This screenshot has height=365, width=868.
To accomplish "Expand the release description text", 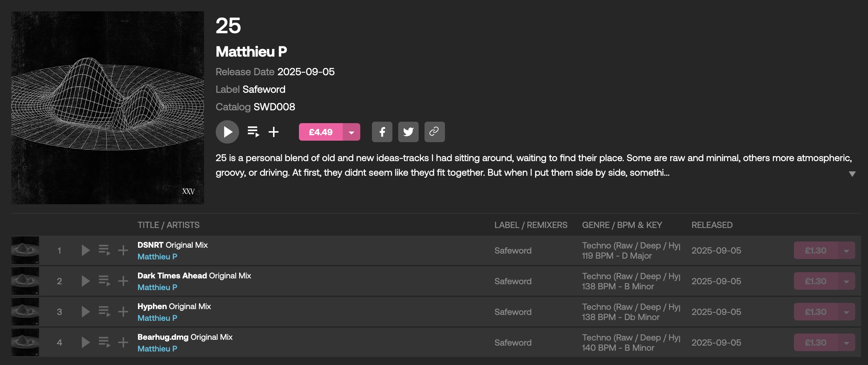I will click(x=852, y=174).
